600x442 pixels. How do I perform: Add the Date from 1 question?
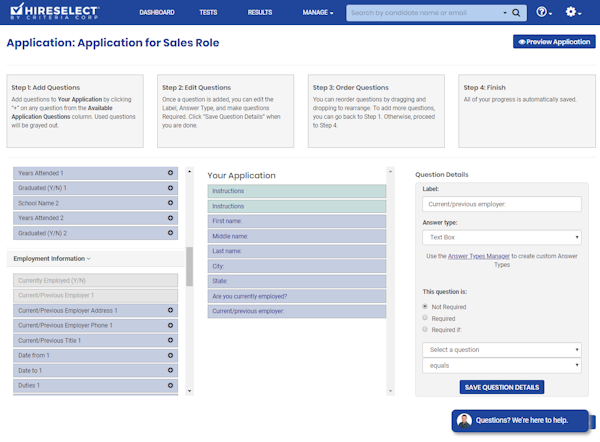coord(171,356)
